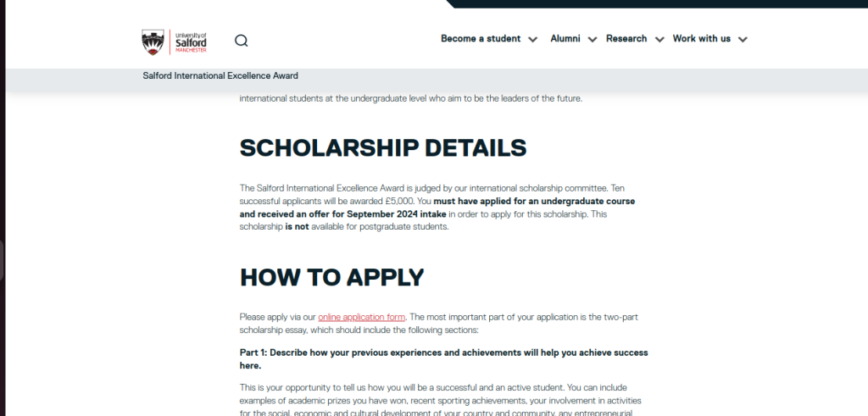868x416 pixels.
Task: Expand the Research dropdown chevron
Action: click(659, 39)
